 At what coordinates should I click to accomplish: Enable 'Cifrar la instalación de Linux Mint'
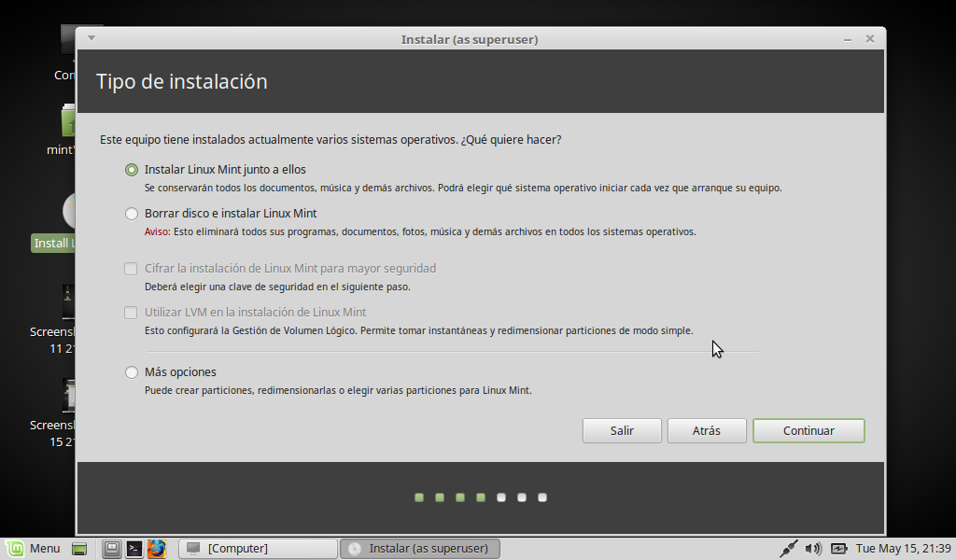[x=132, y=269]
